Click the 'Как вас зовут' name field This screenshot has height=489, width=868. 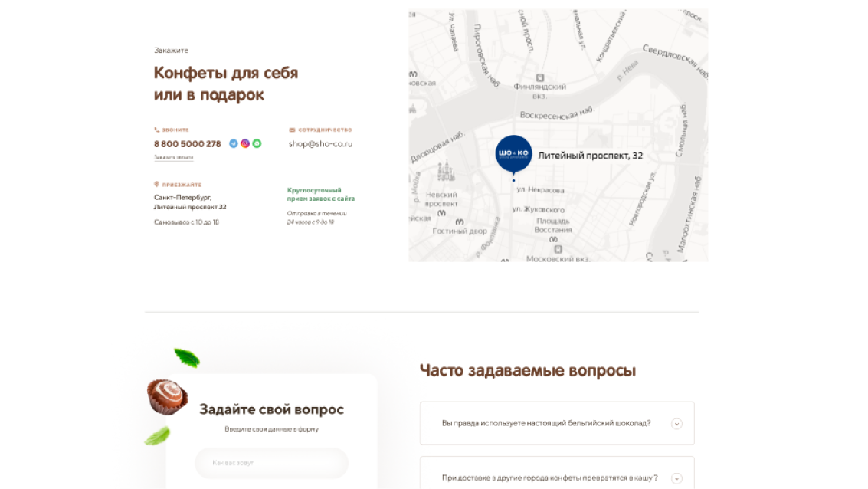271,463
